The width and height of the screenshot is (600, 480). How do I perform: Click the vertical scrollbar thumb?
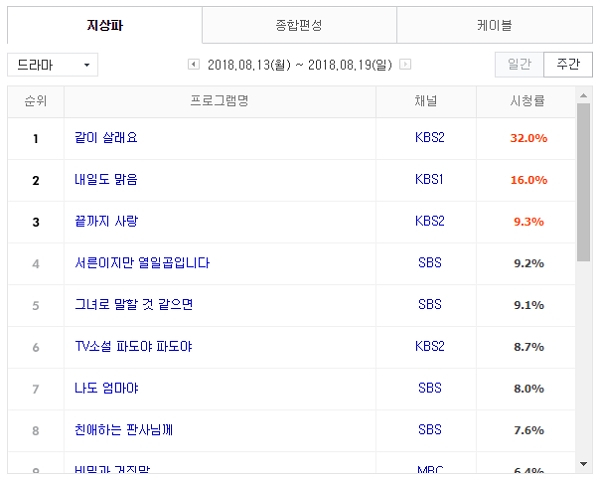pyautogui.click(x=583, y=180)
